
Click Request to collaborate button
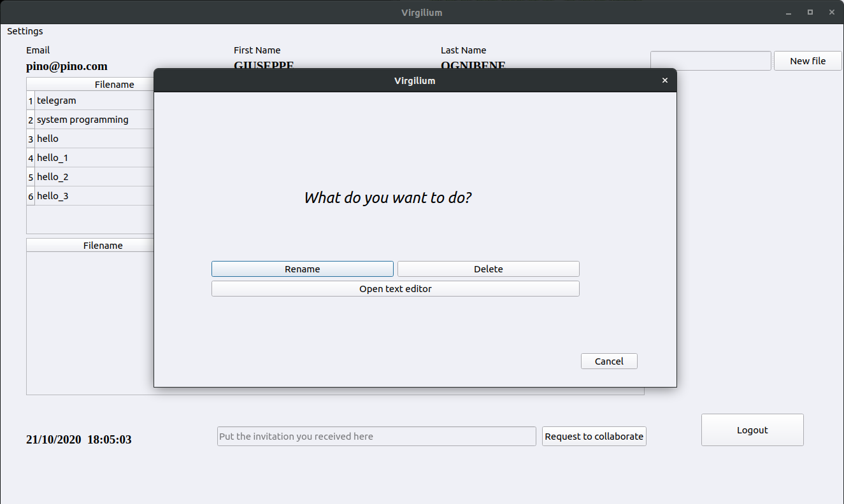(594, 437)
